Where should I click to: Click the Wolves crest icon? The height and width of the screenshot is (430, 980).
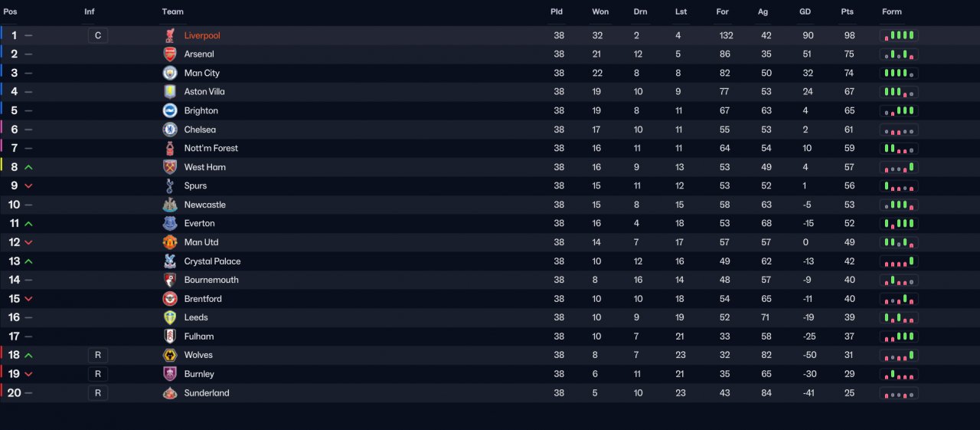click(170, 355)
